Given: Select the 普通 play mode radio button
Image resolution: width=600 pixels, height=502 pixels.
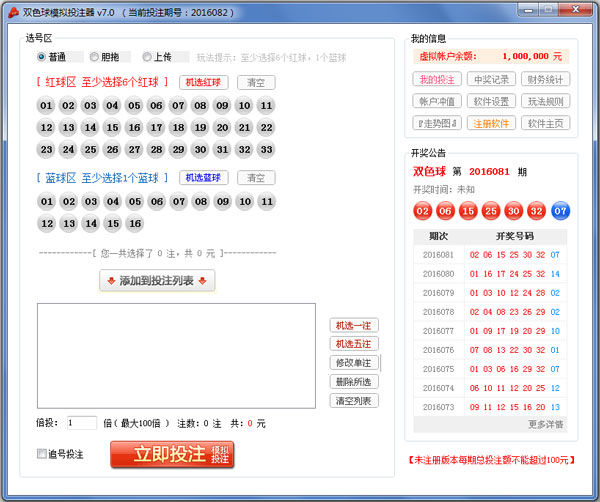Looking at the screenshot, I should point(41,57).
